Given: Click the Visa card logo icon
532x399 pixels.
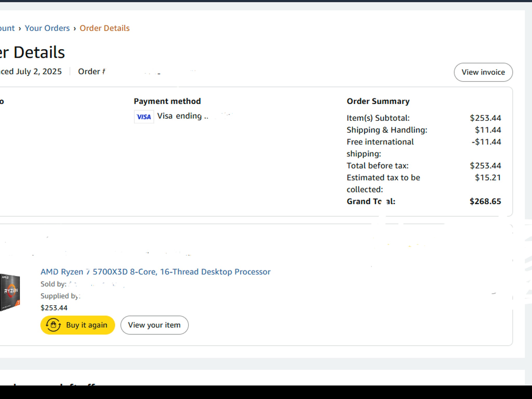Looking at the screenshot, I should [x=144, y=117].
